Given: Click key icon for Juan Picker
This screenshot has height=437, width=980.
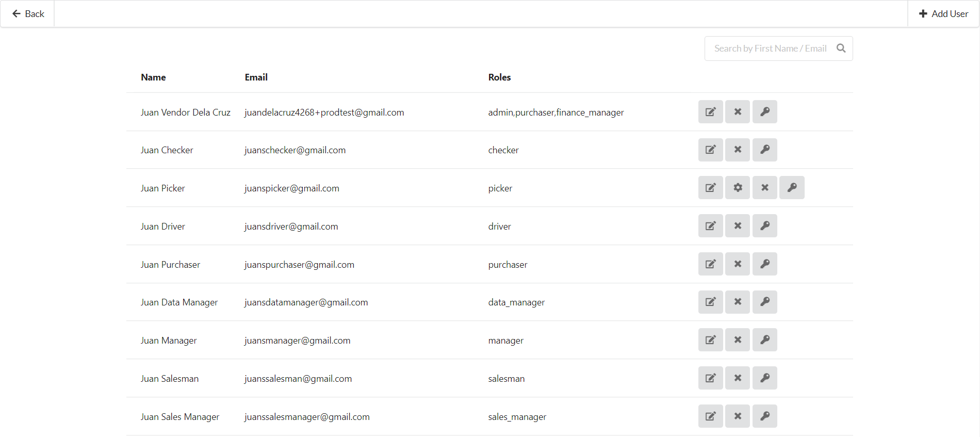Looking at the screenshot, I should pyautogui.click(x=792, y=188).
